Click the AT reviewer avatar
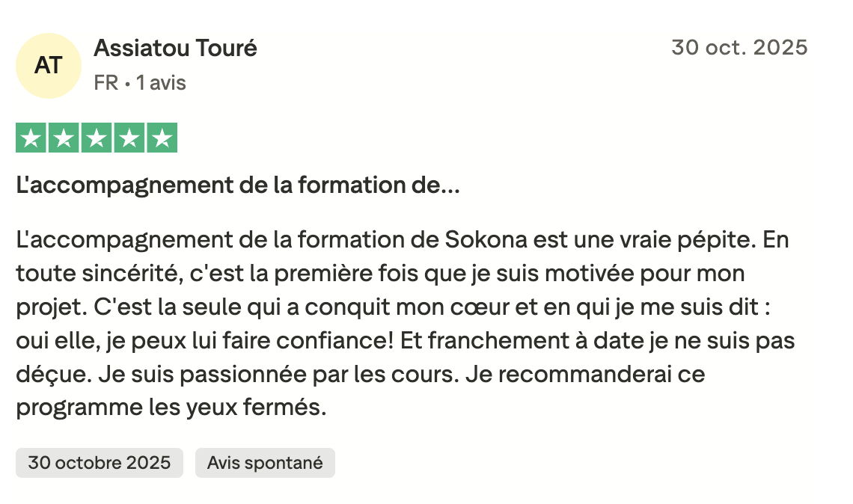 [49, 66]
